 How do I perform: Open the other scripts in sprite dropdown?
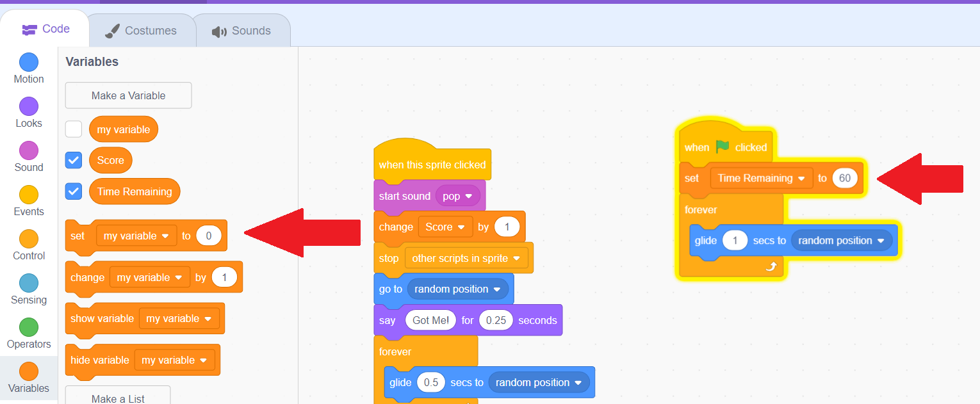click(x=466, y=258)
